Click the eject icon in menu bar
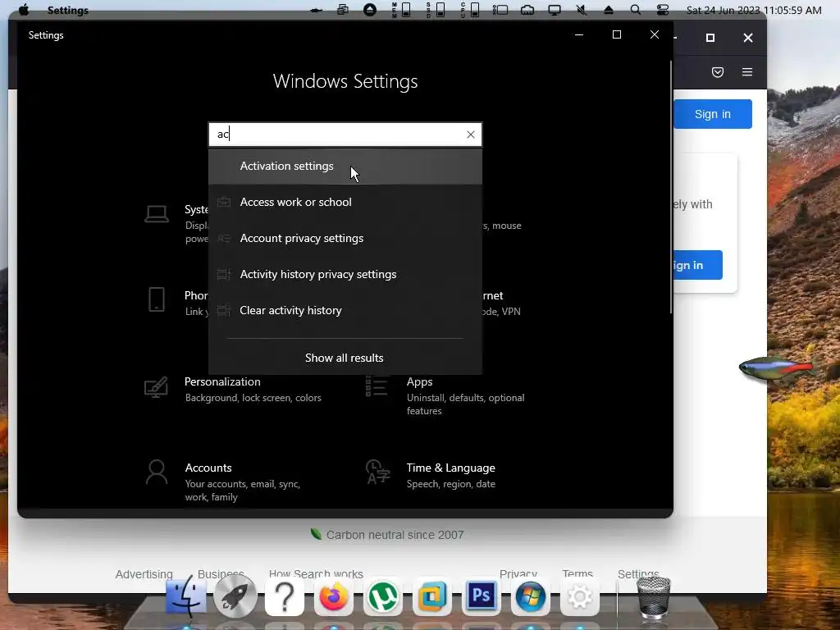 point(609,10)
